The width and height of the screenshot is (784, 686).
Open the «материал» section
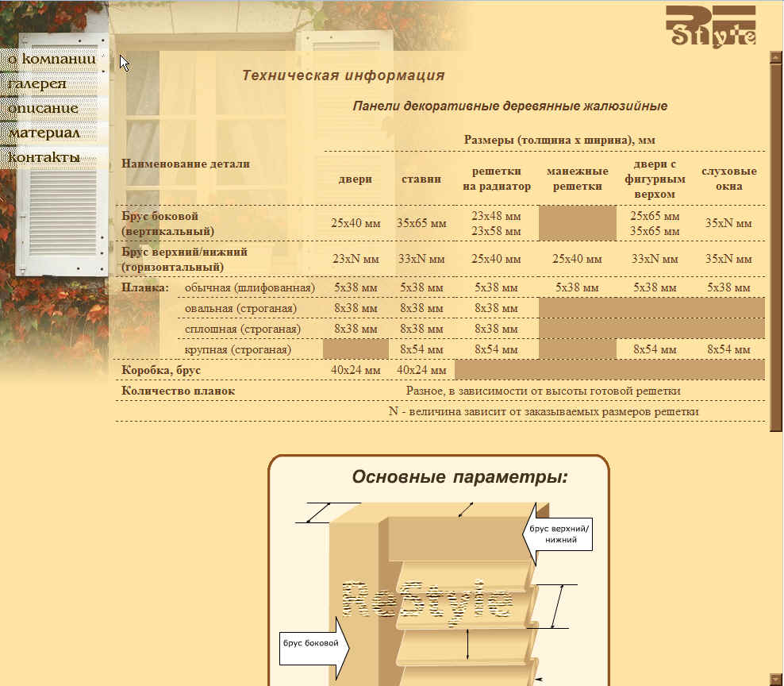tap(44, 133)
